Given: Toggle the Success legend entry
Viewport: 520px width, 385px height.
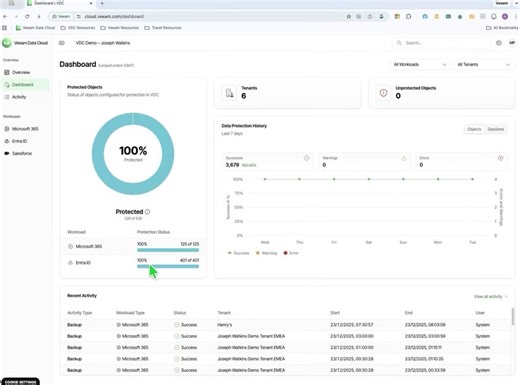Looking at the screenshot, I should pos(238,253).
